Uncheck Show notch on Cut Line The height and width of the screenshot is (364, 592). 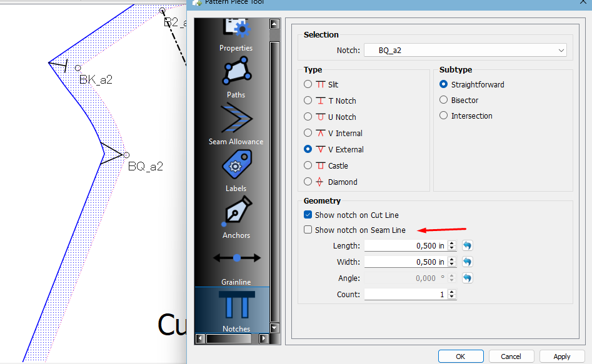point(308,215)
